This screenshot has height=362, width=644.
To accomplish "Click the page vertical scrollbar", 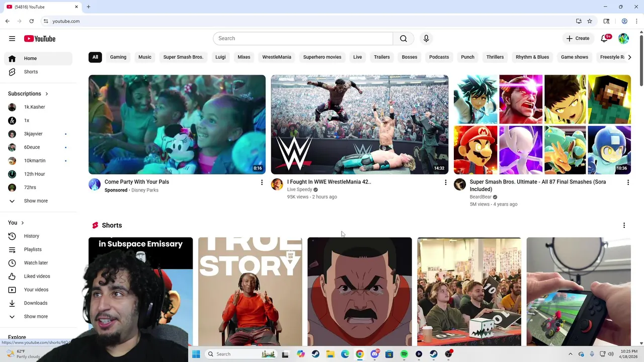I will tap(641, 60).
